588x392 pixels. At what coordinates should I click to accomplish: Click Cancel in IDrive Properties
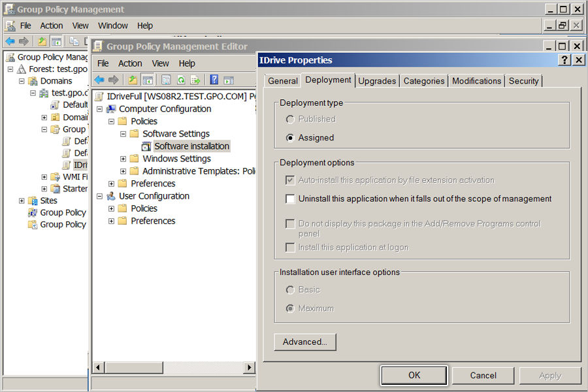(x=483, y=376)
